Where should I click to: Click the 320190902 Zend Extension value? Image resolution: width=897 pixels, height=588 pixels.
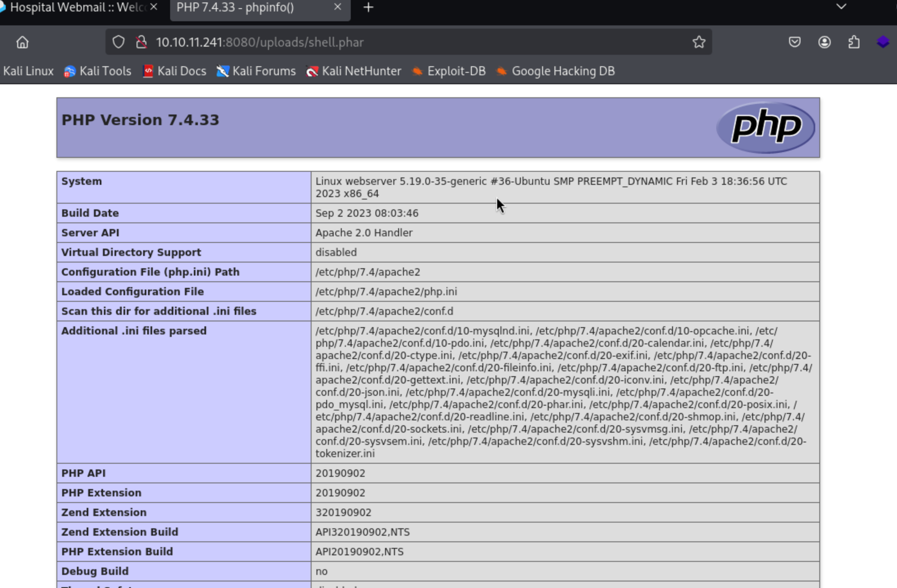pyautogui.click(x=343, y=512)
